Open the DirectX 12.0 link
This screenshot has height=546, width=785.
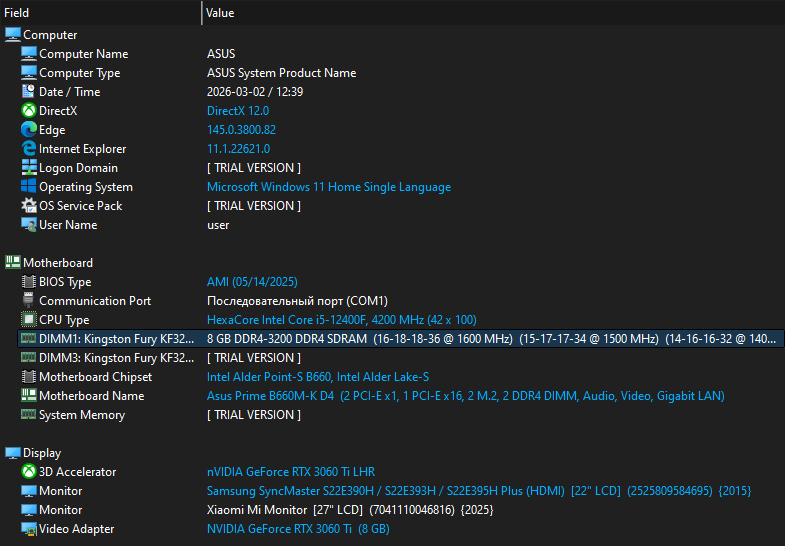(x=237, y=111)
